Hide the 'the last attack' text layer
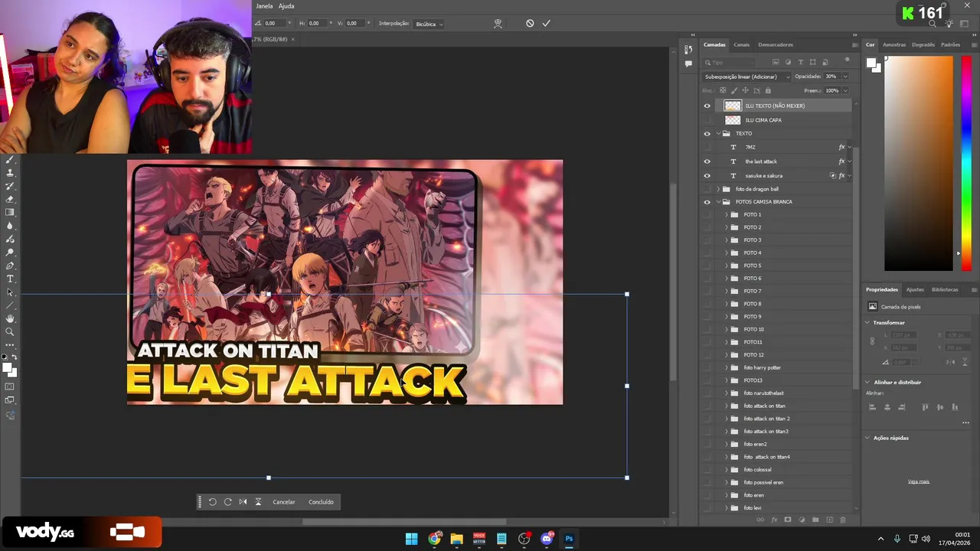Image resolution: width=980 pixels, height=551 pixels. tap(707, 161)
